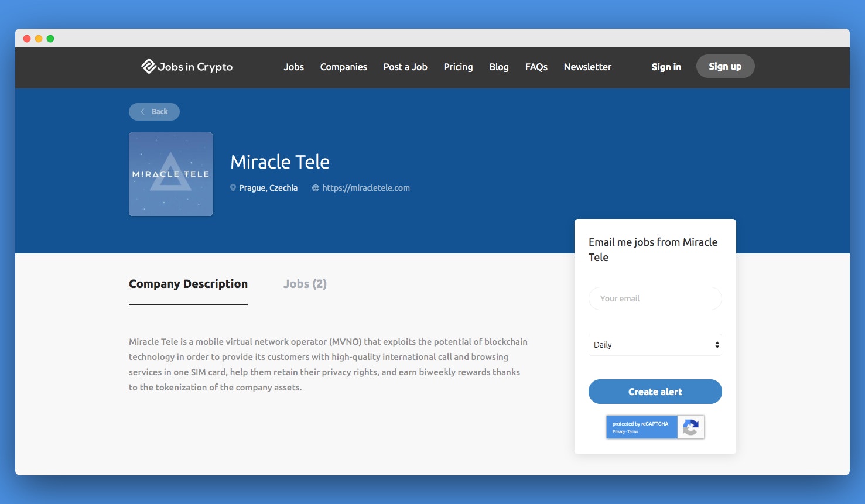Screen dimensions: 865x504
Task: Click the location pin icon beside Prague
Action: click(x=233, y=188)
